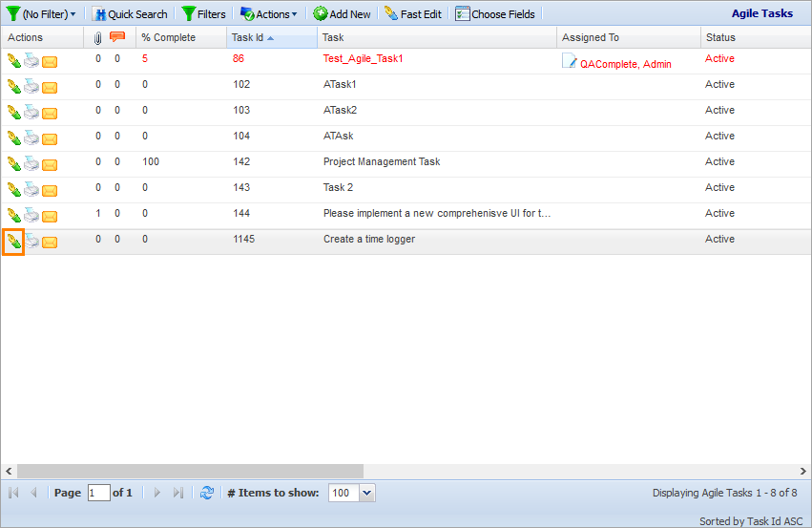Click the page number input field

pos(98,493)
